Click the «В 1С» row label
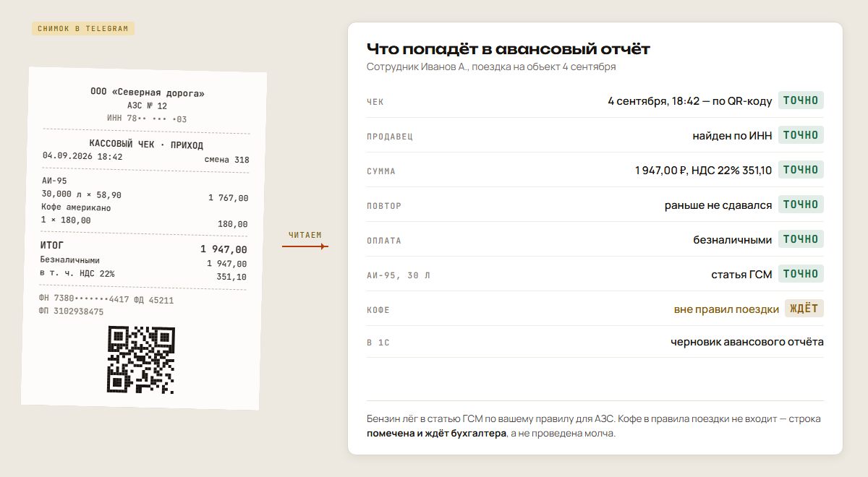The width and height of the screenshot is (868, 477). pos(378,343)
